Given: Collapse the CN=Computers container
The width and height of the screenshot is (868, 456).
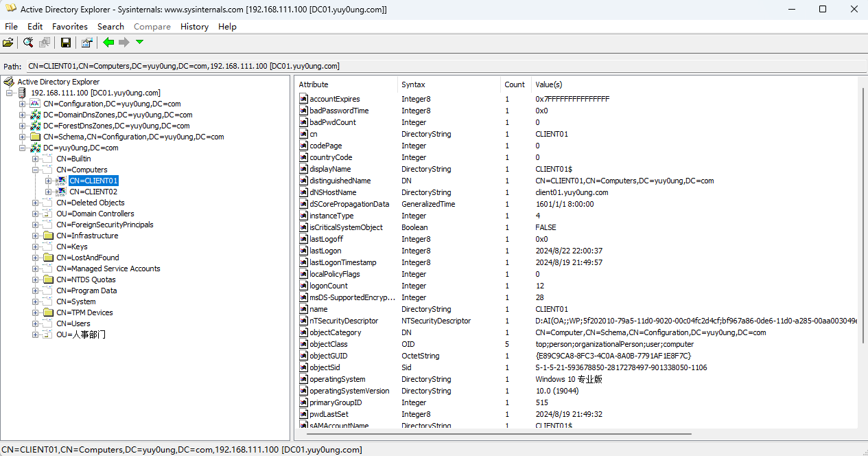Looking at the screenshot, I should coord(35,170).
